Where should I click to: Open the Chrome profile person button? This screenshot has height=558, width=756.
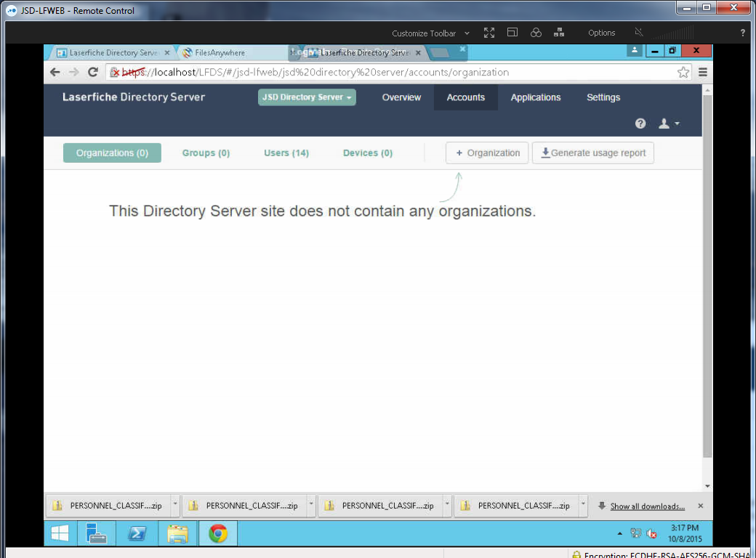635,50
